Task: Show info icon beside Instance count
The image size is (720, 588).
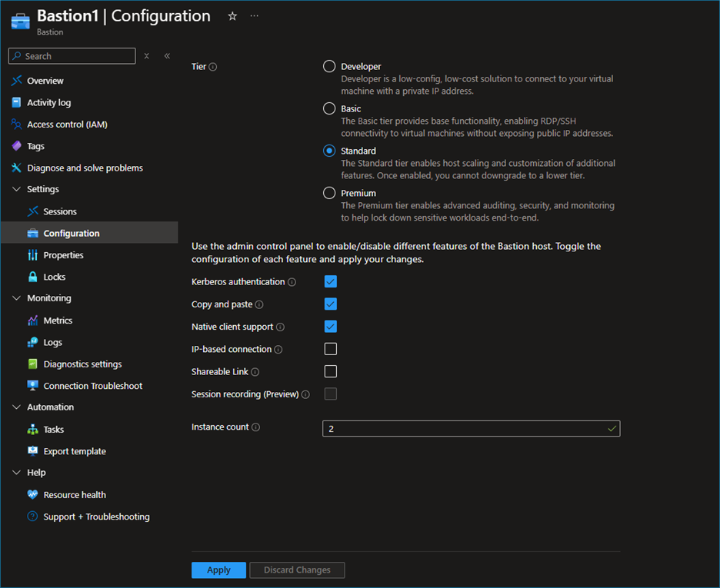Action: (x=256, y=427)
